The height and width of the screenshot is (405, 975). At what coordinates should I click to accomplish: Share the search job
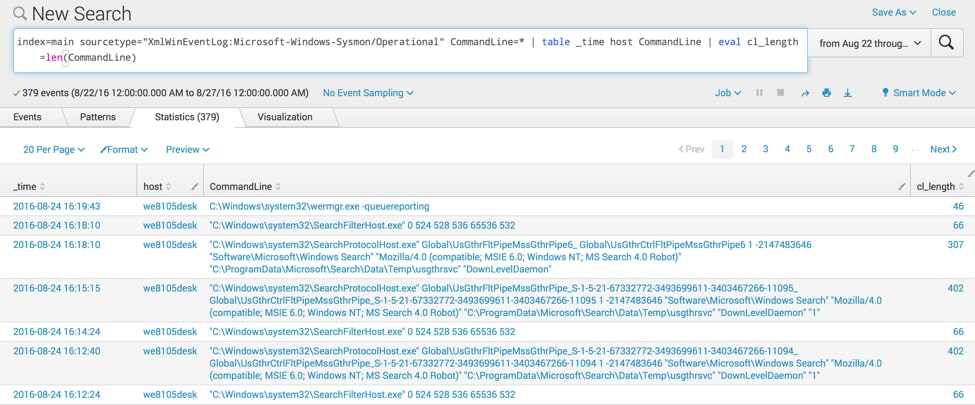click(805, 93)
